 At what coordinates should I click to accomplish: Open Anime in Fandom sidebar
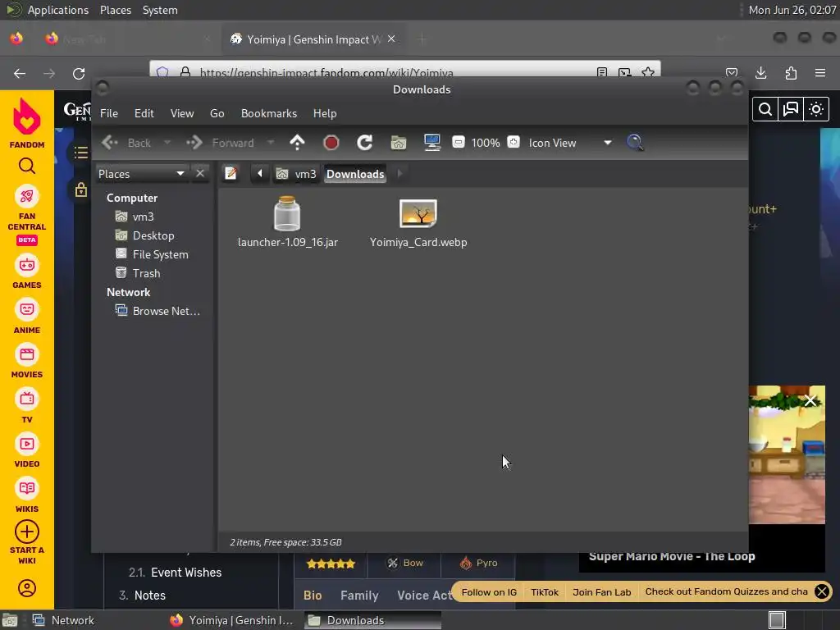click(x=27, y=317)
